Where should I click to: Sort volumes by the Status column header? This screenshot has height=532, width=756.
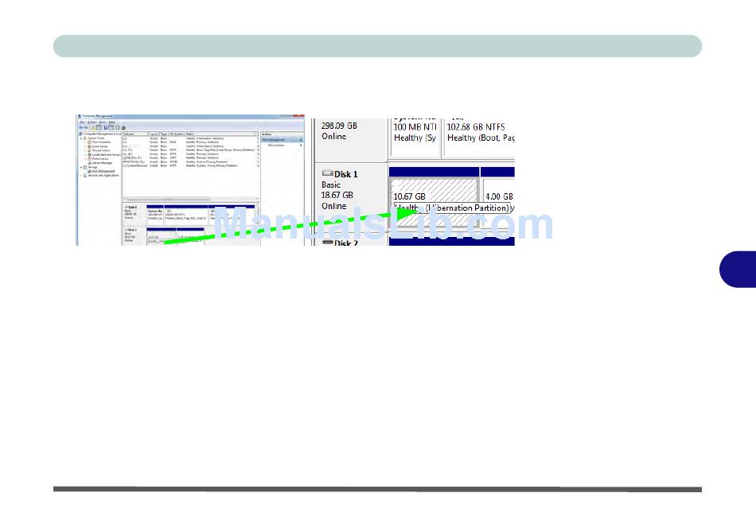click(x=220, y=134)
